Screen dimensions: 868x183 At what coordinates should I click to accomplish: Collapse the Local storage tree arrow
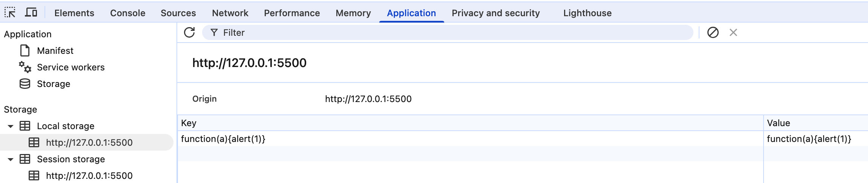11,126
